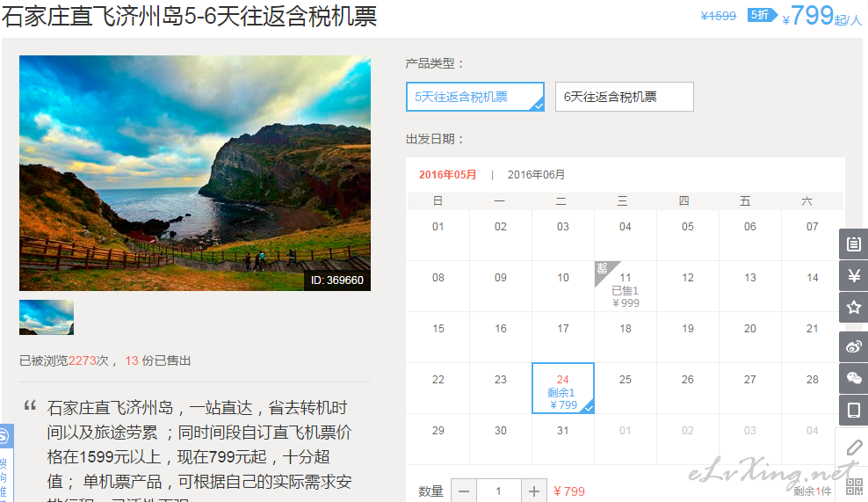Click the crossed-out ¥1599 original price

[x=719, y=16]
